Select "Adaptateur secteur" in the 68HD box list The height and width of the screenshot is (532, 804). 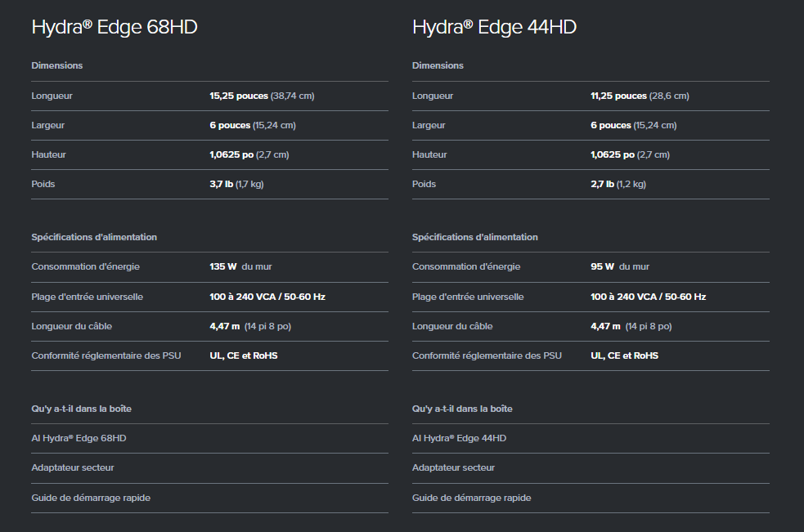pos(73,467)
